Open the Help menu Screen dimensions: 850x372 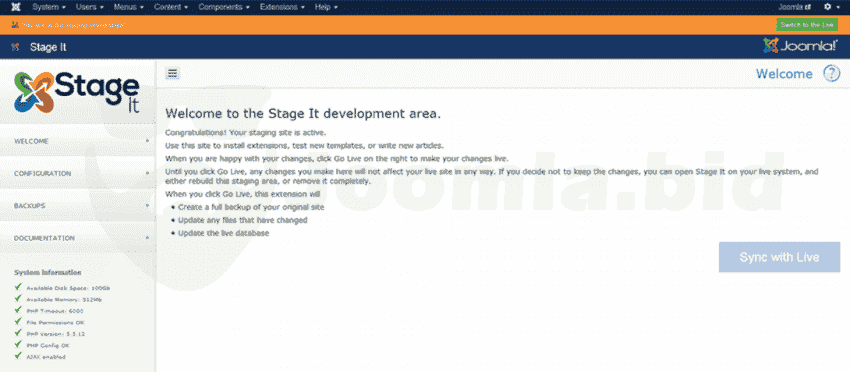coord(326,7)
